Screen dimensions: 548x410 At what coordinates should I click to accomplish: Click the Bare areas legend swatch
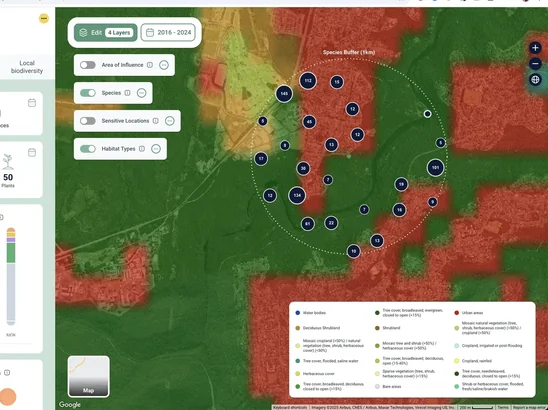[377, 387]
